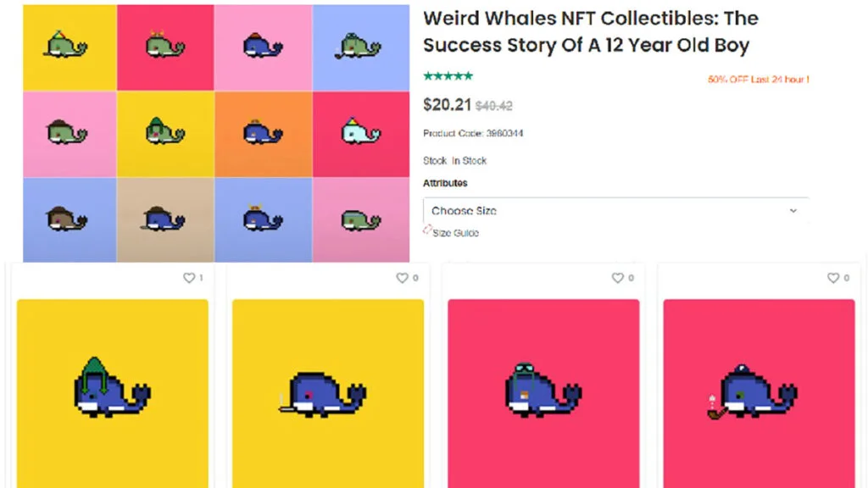The height and width of the screenshot is (488, 868).
Task: Expand the size dropdown chevron arrow
Action: [x=793, y=211]
